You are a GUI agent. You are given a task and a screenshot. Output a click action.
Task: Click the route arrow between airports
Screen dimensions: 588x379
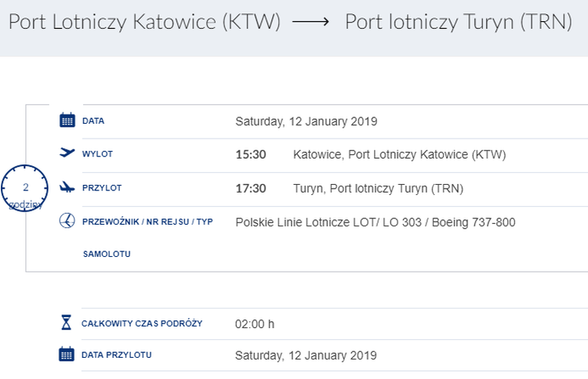[312, 23]
